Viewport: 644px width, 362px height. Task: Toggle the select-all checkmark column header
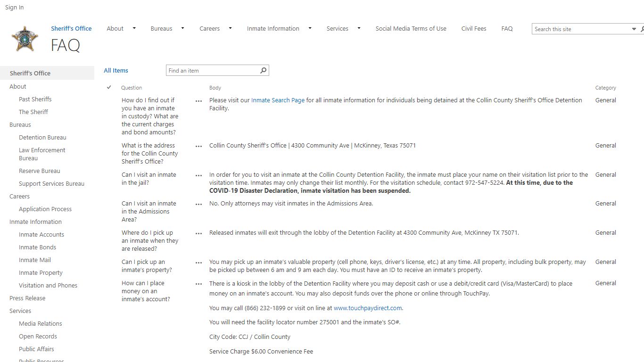[x=109, y=87]
